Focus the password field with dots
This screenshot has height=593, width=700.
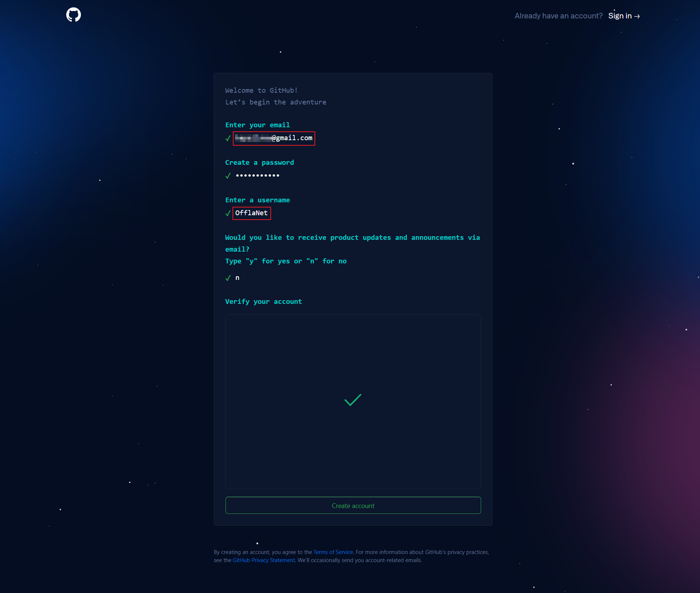click(257, 175)
